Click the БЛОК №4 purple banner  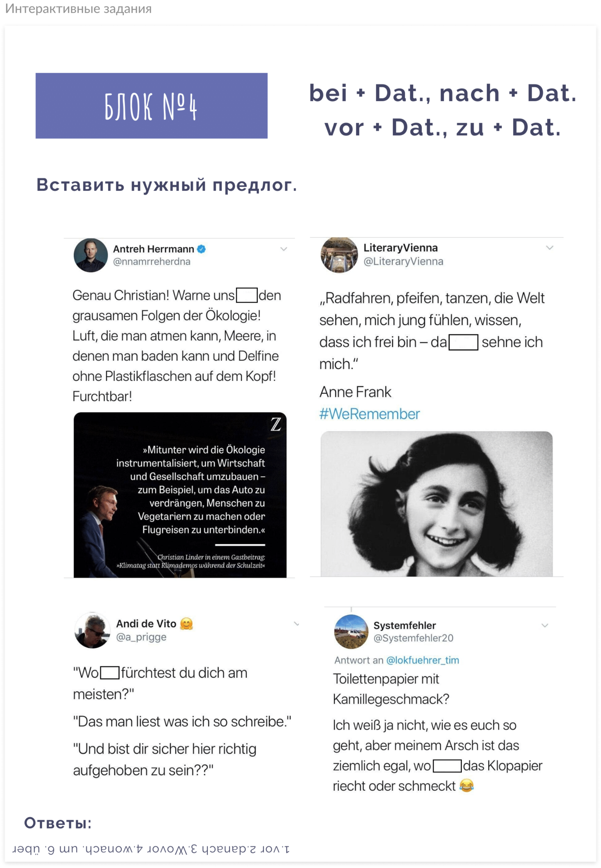(x=152, y=106)
